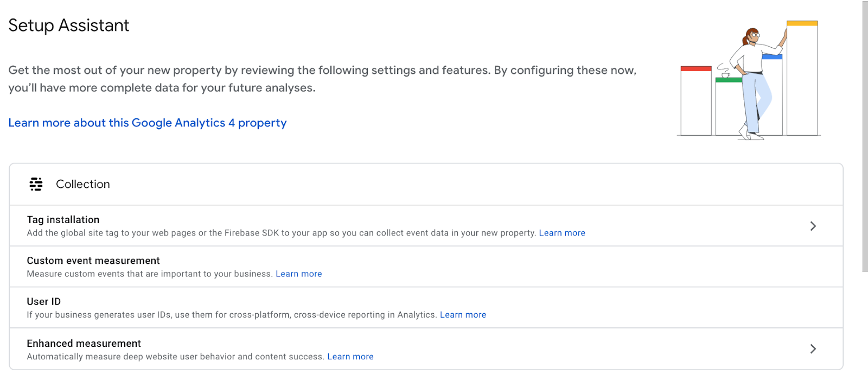This screenshot has height=380, width=868.
Task: Select the Tag installation row title
Action: [x=63, y=220]
